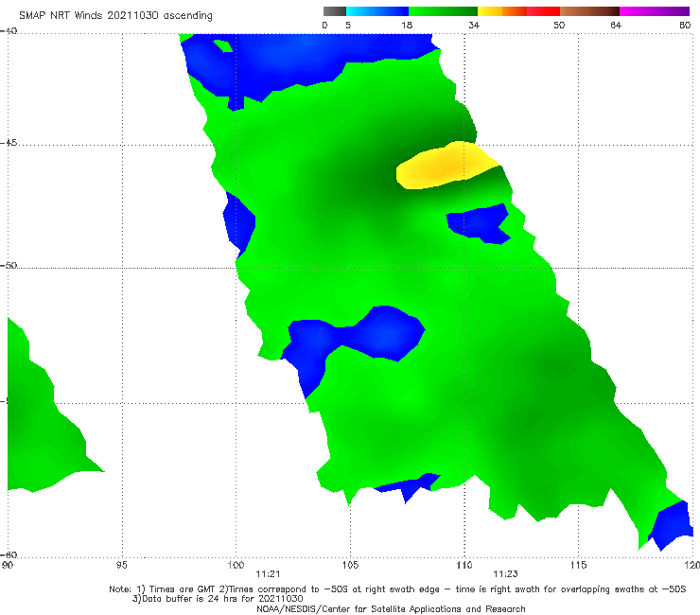The height and width of the screenshot is (615, 700).
Task: Click longitude axis label '100'
Action: point(236,565)
